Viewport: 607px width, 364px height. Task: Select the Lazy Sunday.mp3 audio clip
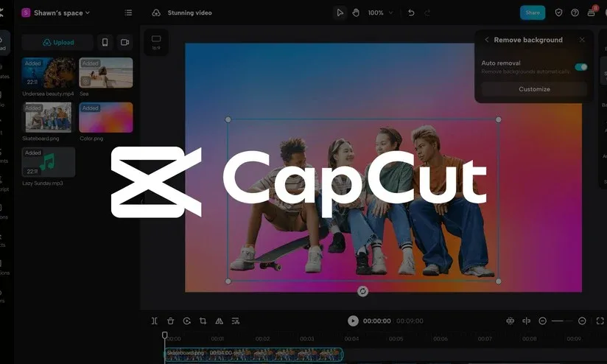pos(49,162)
